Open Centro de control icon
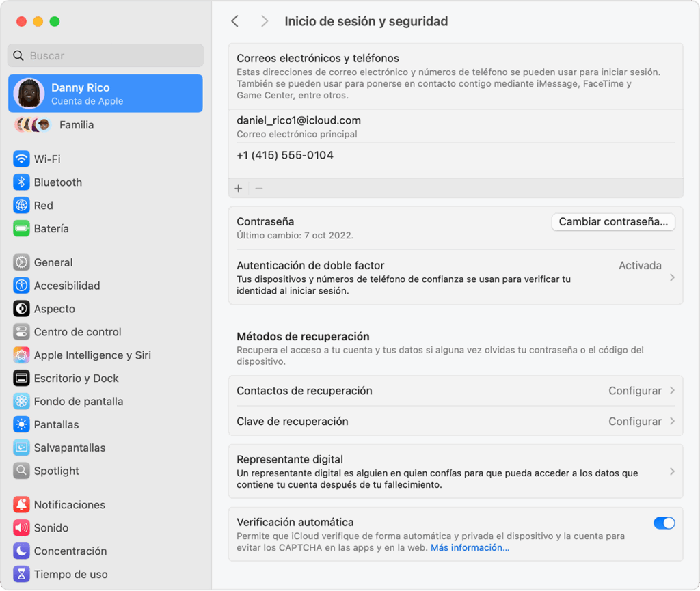700x591 pixels. [x=21, y=332]
